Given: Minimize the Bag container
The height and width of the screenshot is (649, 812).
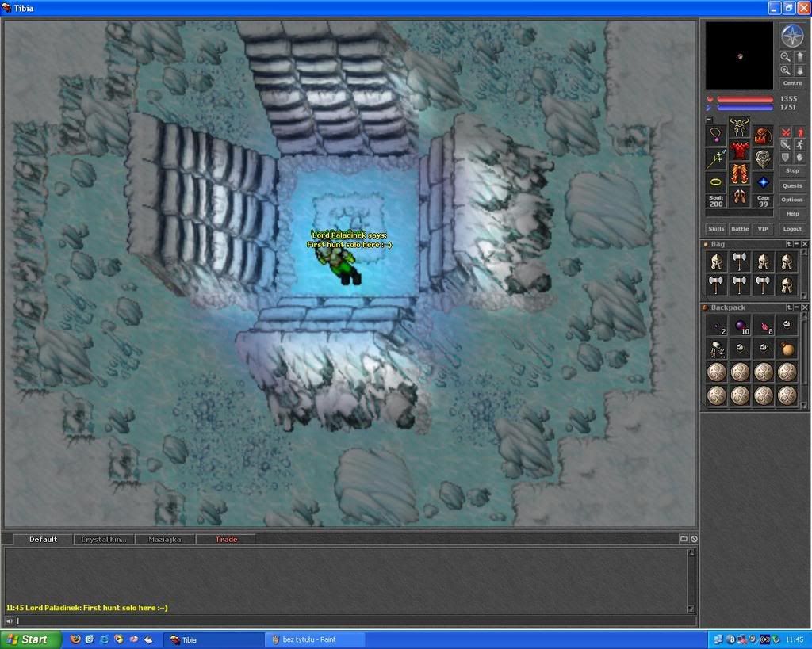Looking at the screenshot, I should pos(796,244).
